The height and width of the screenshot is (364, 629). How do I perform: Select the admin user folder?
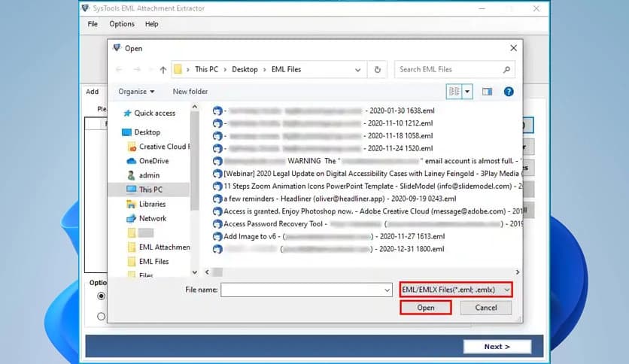point(149,175)
